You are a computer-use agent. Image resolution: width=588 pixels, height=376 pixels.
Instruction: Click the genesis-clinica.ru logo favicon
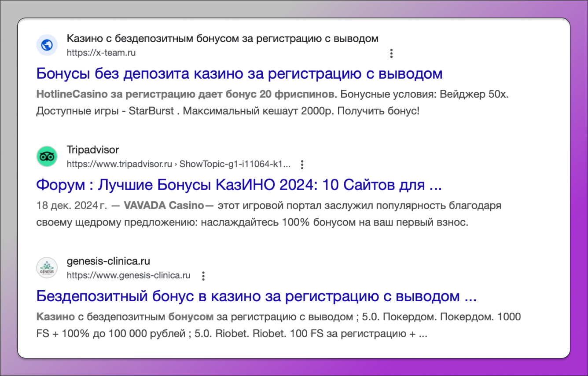tap(46, 267)
